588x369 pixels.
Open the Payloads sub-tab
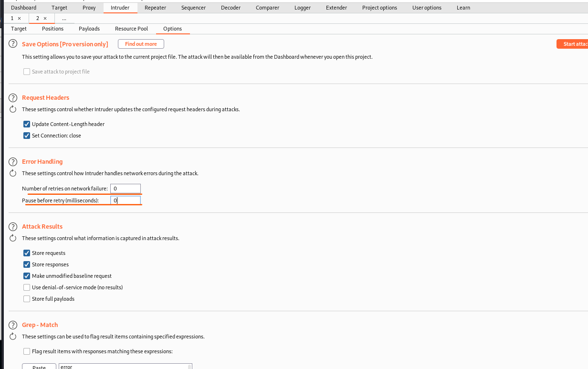pos(89,29)
